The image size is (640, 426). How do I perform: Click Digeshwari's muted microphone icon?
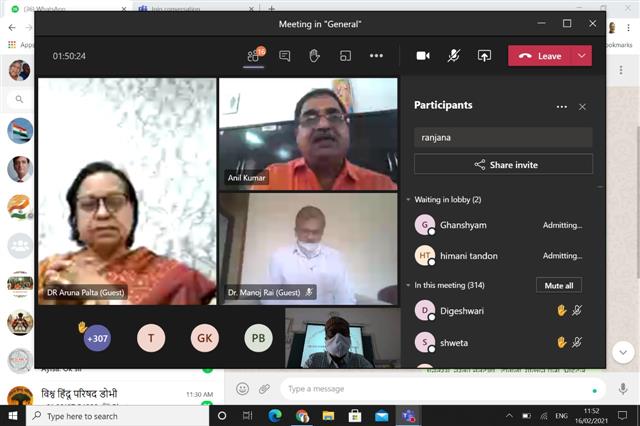tap(577, 311)
